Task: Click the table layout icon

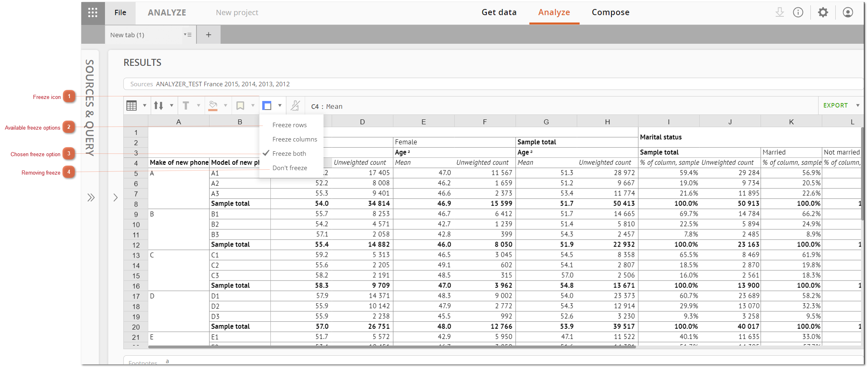Action: [132, 105]
